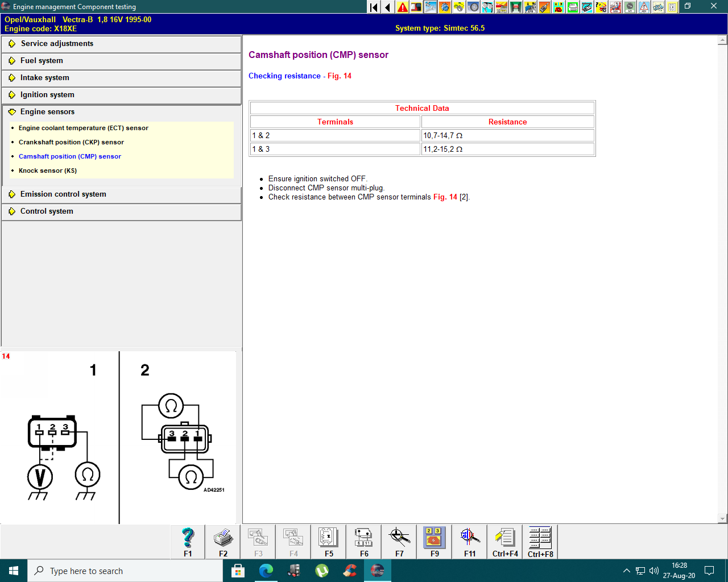Select Camshaft position (CMP) sensor entry
The height and width of the screenshot is (582, 728).
tap(70, 156)
